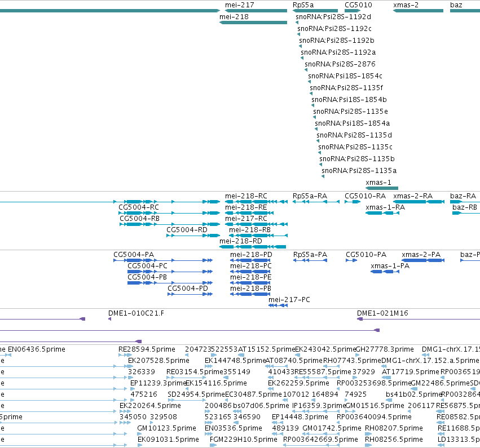The height and width of the screenshot is (448, 480).
Task: Select transcript label CG5004-RB
Action: point(139,219)
